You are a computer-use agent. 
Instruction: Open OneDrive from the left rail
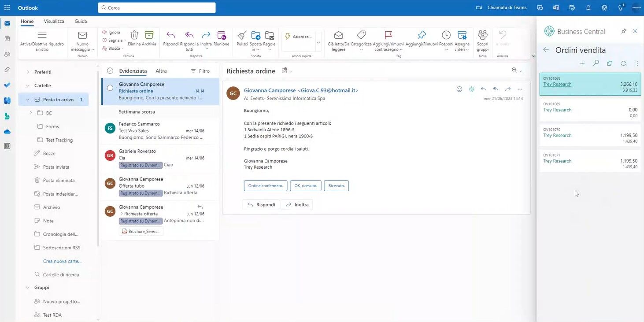(7, 131)
